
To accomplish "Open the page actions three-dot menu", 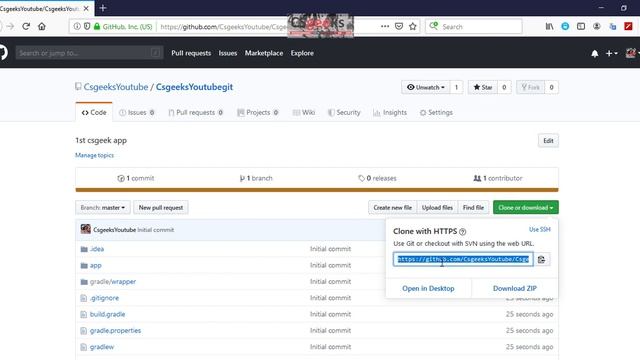I will (385, 27).
